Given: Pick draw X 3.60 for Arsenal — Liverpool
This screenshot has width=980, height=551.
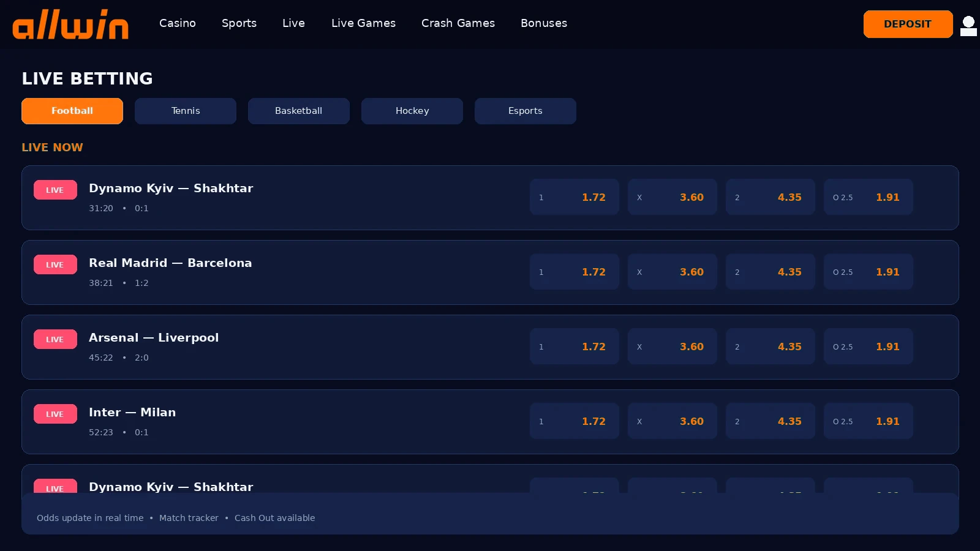Looking at the screenshot, I should click(x=673, y=347).
